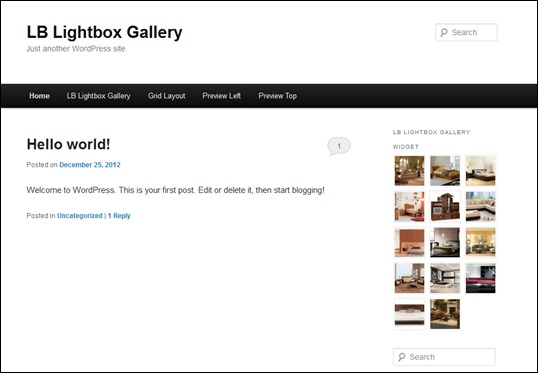Open the Uncategorized category link

[x=80, y=216]
